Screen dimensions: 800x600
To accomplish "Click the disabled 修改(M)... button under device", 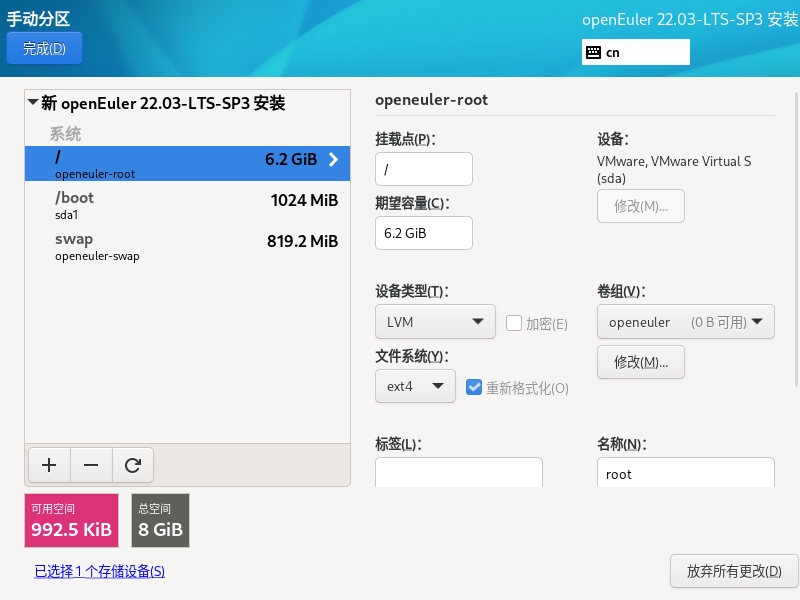I will point(641,206).
